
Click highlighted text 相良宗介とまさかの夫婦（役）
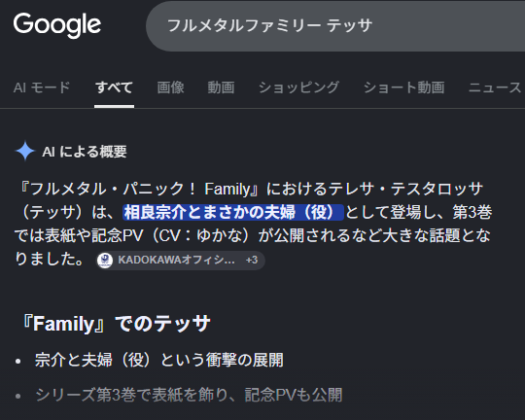coord(233,212)
